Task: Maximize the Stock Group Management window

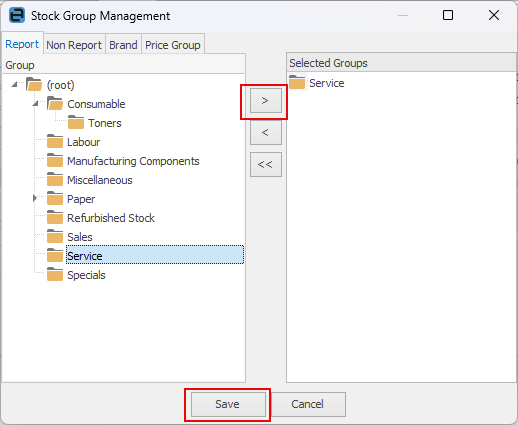Action: coord(448,15)
